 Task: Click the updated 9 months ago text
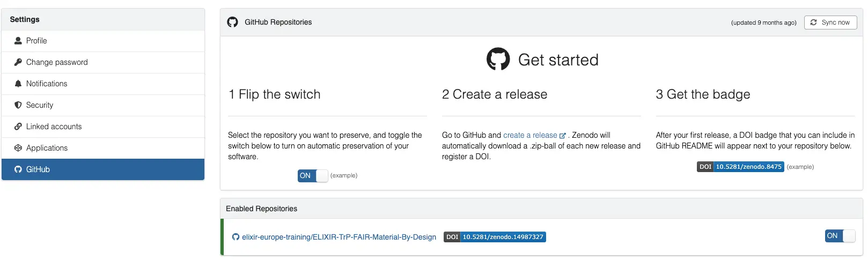[763, 23]
